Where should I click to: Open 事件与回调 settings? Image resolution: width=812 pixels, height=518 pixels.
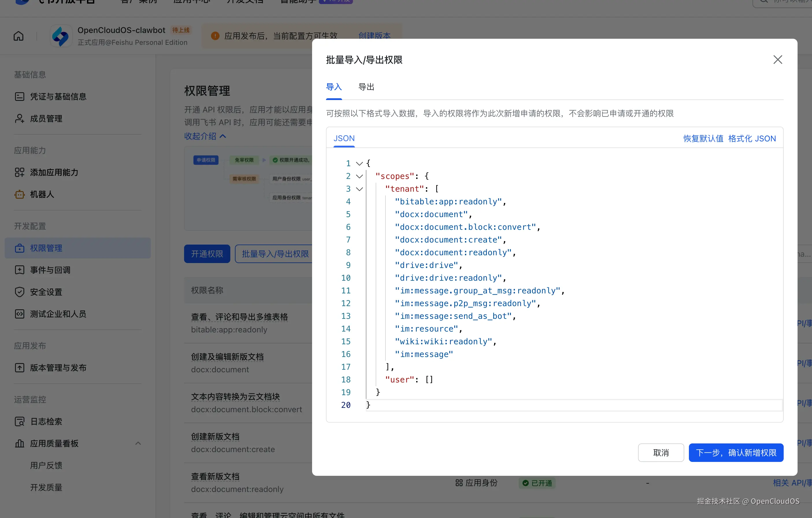pos(50,270)
